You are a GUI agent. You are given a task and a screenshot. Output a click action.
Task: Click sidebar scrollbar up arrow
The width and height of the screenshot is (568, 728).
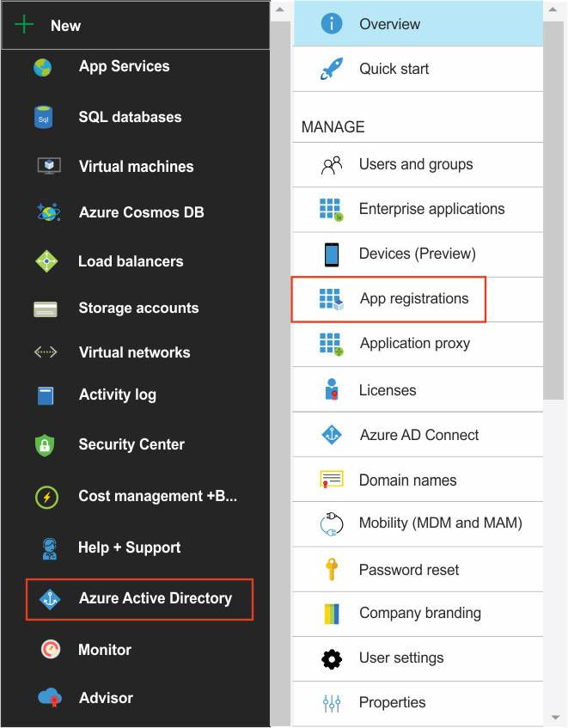point(280,9)
